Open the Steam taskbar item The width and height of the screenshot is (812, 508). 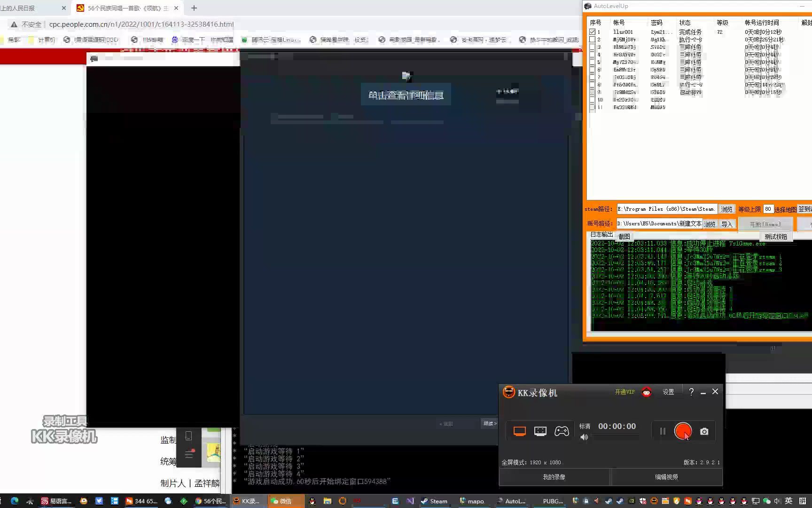(x=434, y=501)
